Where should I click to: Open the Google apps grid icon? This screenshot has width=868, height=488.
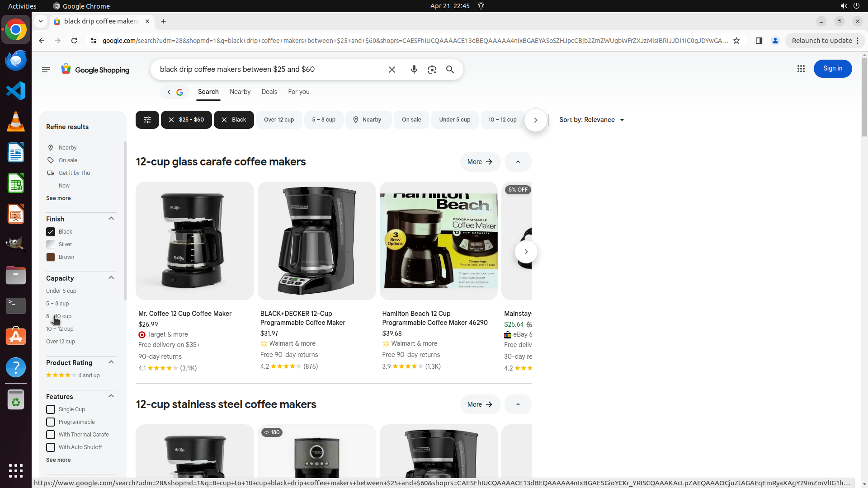pos(801,69)
